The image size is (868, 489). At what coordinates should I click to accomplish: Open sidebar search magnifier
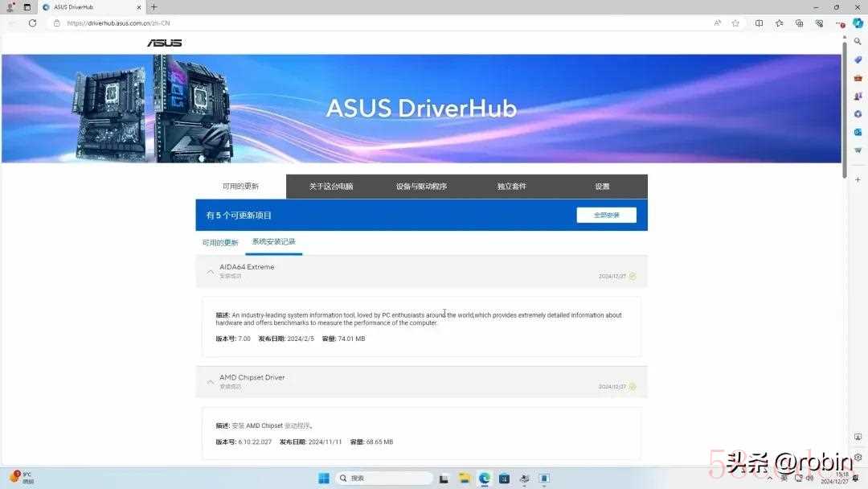pyautogui.click(x=858, y=42)
